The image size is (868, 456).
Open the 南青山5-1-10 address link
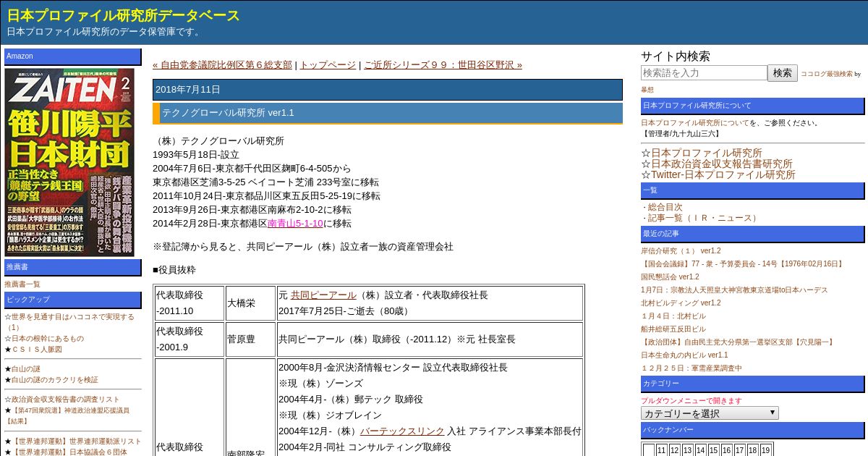pyautogui.click(x=295, y=223)
